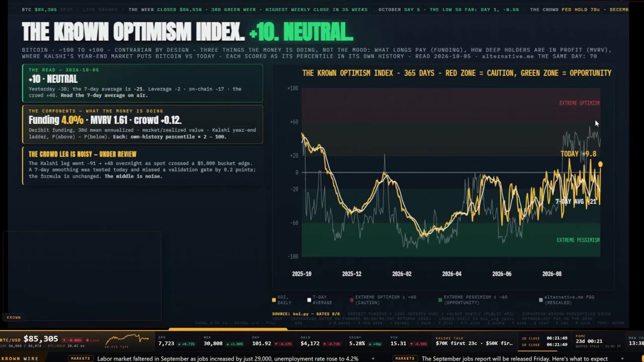644x362 pixels.
Task: Click the 2026-04 x-axis label
Action: coord(451,274)
